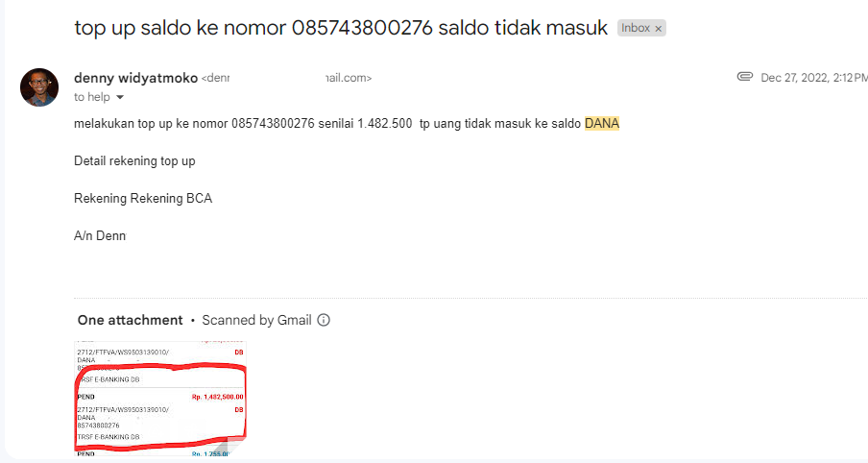Click the 'to help' recipient text
Viewport: 868px width, 463px height.
(92, 97)
